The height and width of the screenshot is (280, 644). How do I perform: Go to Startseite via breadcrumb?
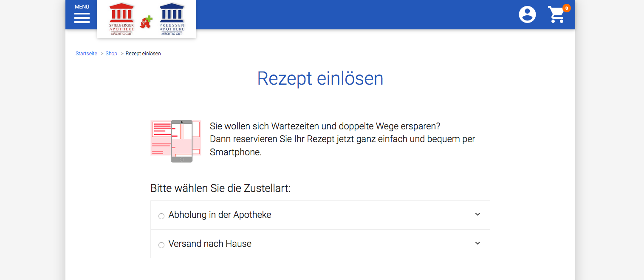coord(86,54)
